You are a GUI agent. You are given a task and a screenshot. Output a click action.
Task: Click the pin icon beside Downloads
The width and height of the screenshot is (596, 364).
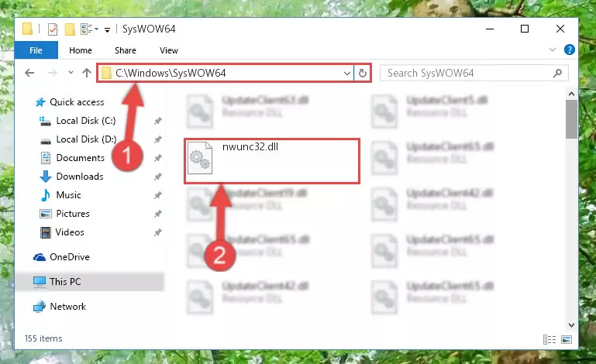click(158, 177)
